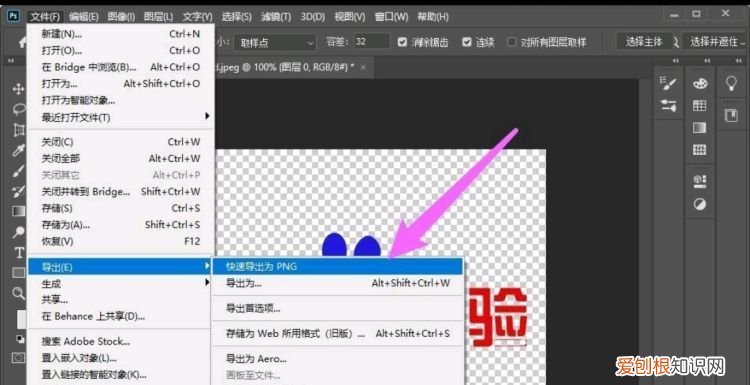The image size is (750, 385).
Task: Enable 对所有图层取样 checkbox
Action: click(512, 42)
